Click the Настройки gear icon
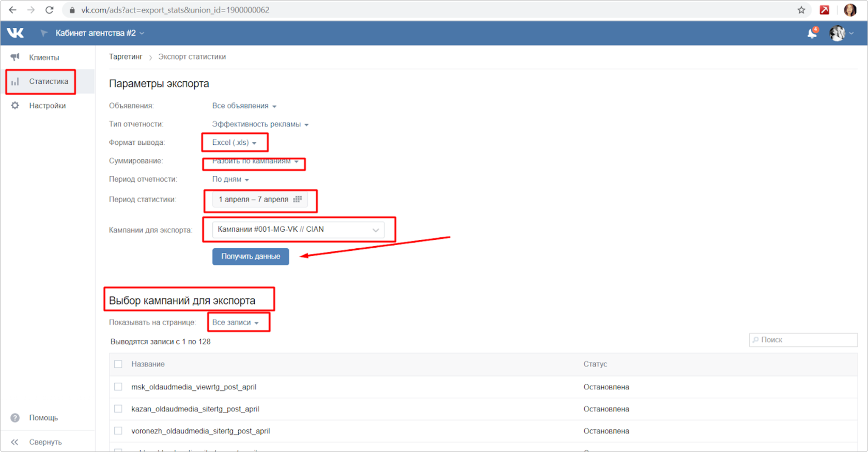 click(x=15, y=106)
